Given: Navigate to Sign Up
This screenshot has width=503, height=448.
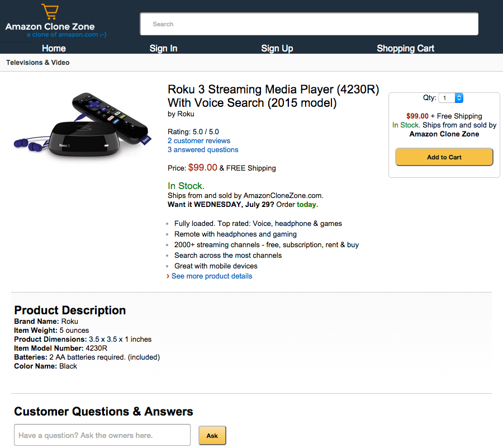Looking at the screenshot, I should point(277,48).
